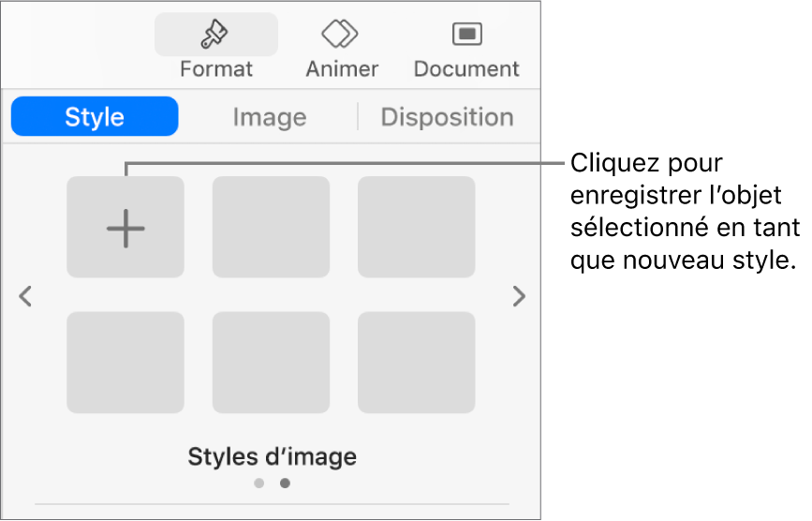The height and width of the screenshot is (521, 812).
Task: Select the empty style slot right of plus
Action: point(271,227)
